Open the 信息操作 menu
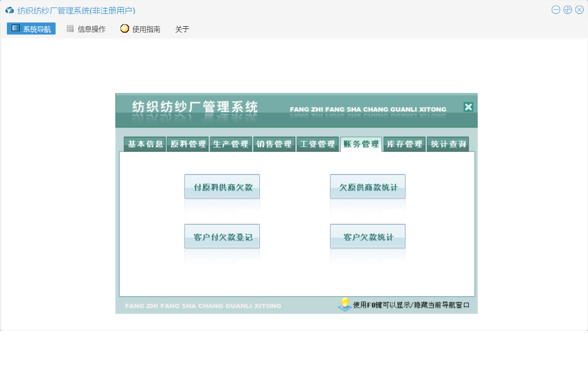 (x=86, y=29)
